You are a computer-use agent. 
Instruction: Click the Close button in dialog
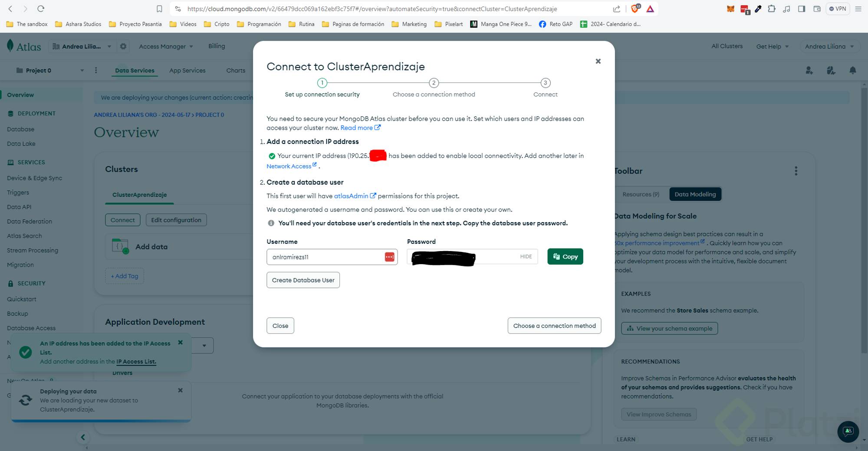pos(280,326)
